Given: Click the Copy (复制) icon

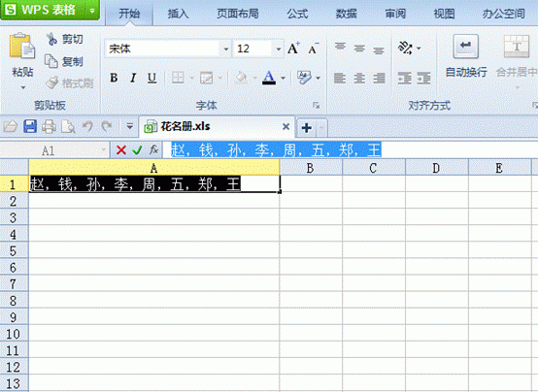Looking at the screenshot, I should point(51,61).
